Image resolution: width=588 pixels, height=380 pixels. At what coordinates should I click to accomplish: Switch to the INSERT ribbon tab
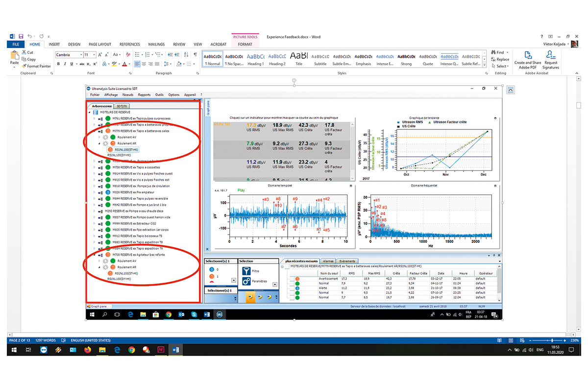point(54,44)
